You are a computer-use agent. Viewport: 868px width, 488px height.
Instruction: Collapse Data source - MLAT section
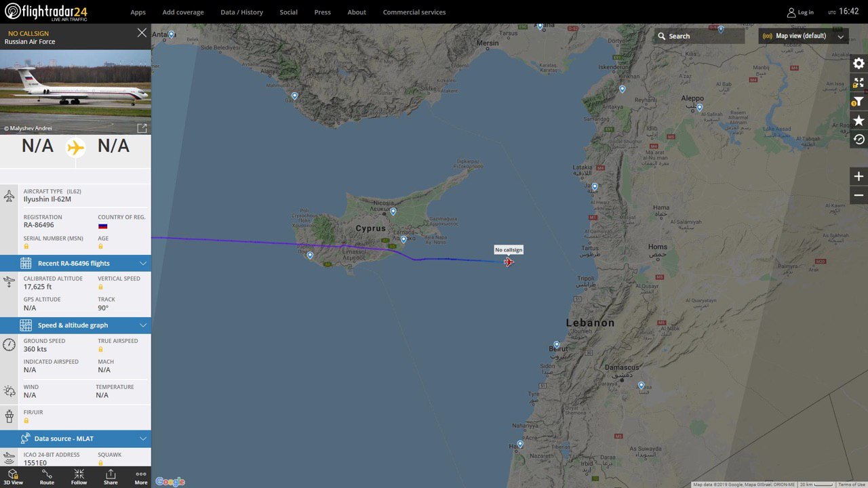coord(75,439)
